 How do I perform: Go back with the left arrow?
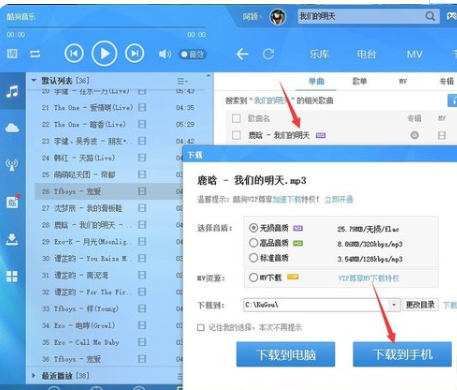[242, 54]
